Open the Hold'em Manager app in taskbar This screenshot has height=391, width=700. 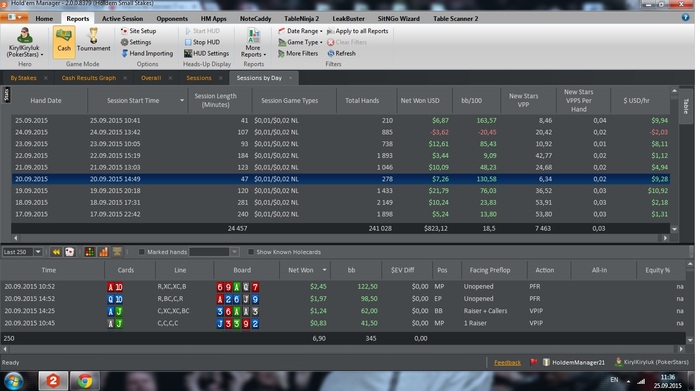(53, 381)
